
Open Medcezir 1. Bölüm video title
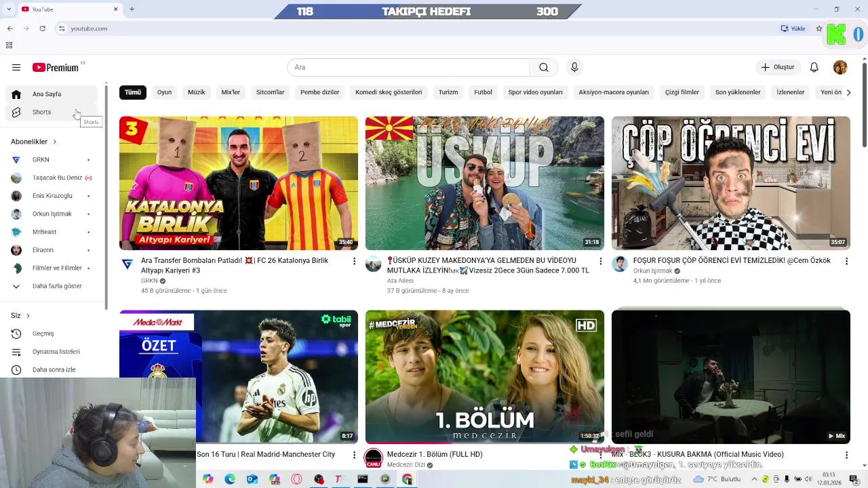pos(435,454)
